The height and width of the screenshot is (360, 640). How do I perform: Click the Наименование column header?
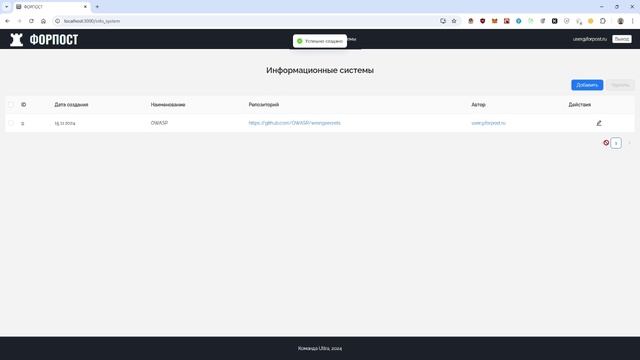pyautogui.click(x=168, y=104)
